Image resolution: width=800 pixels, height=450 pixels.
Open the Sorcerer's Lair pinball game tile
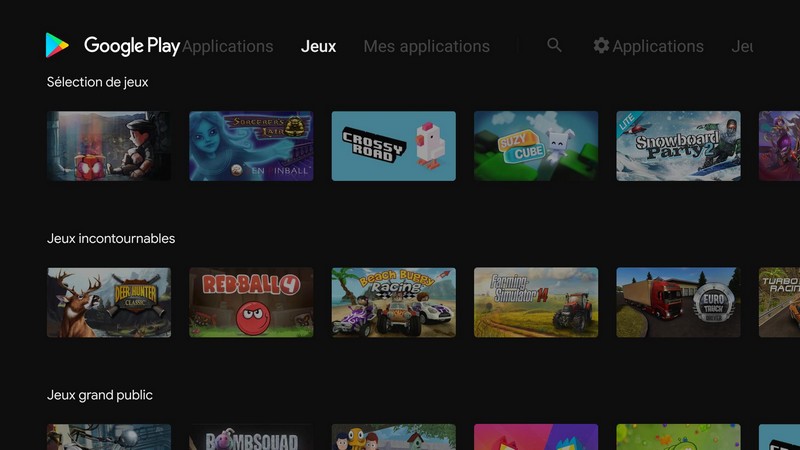coord(252,146)
